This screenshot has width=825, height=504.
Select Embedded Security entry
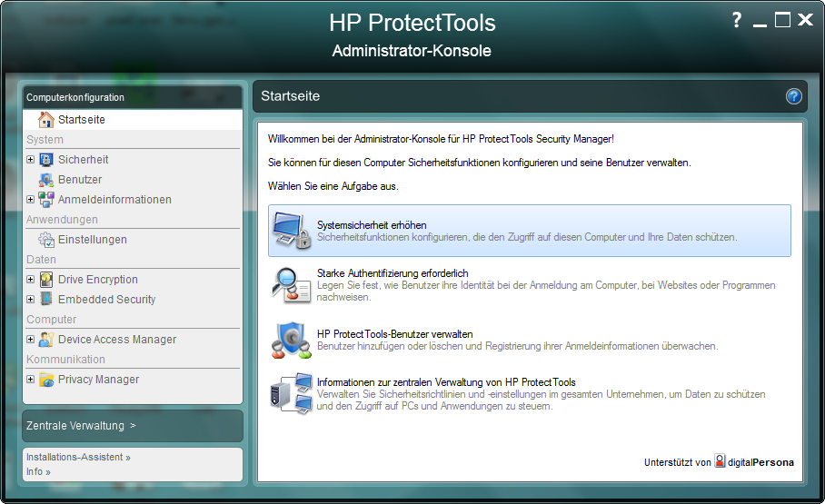107,300
